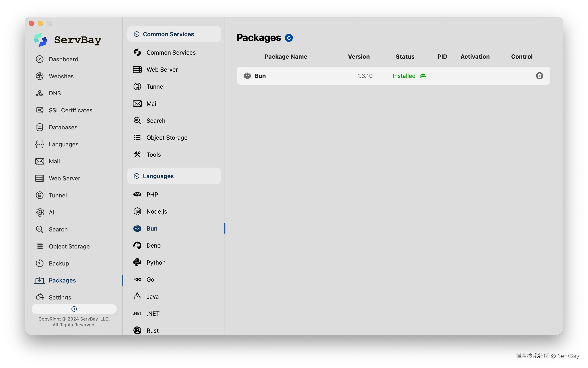
Task: Select Python in languages list
Action: point(156,262)
